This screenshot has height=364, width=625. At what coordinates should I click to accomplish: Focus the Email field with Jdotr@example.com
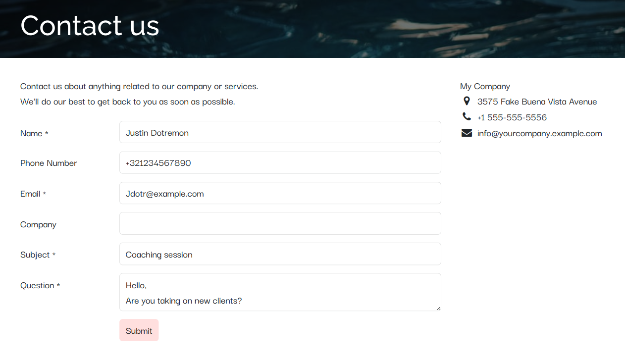click(x=280, y=193)
